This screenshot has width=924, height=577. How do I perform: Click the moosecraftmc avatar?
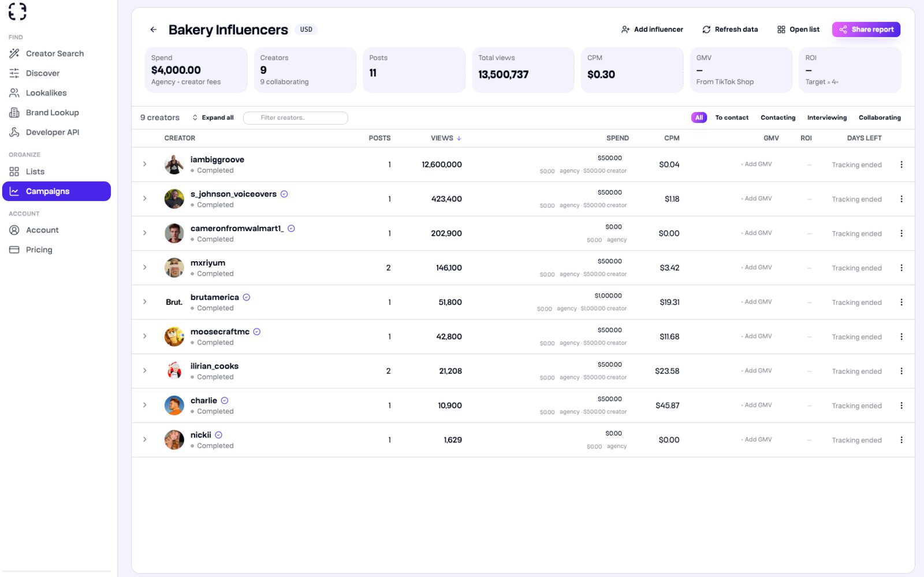174,337
